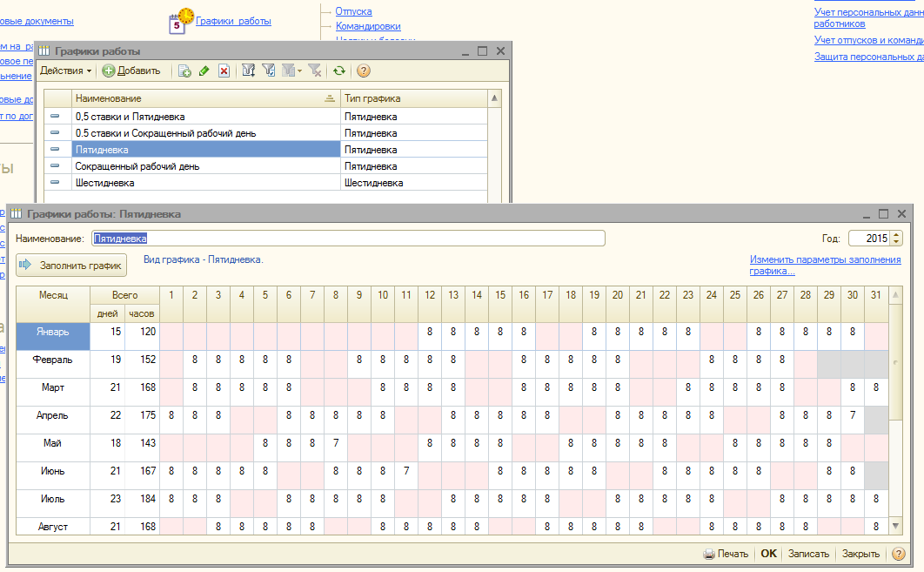The height and width of the screenshot is (572, 924).
Task: Click the copy-item icon in the list toolbar
Action: coord(184,71)
